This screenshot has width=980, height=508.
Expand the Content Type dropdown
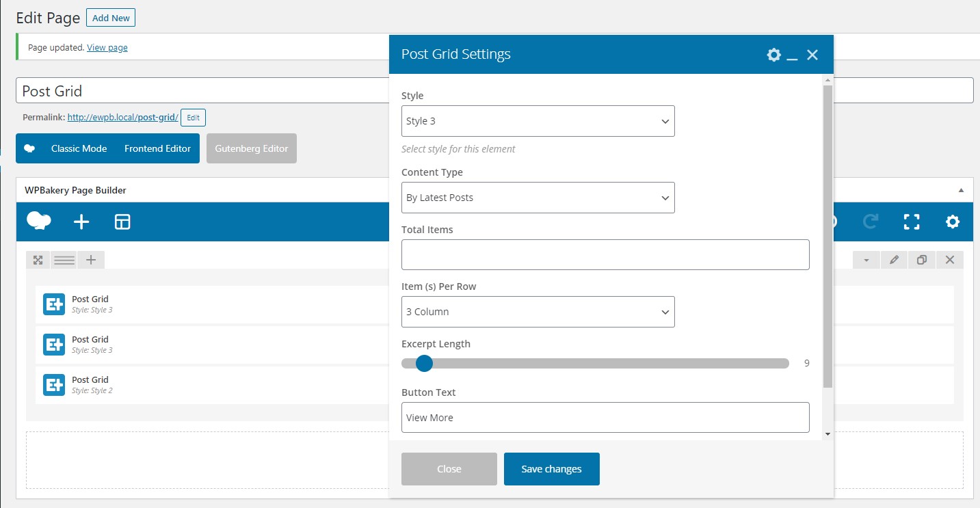point(538,198)
